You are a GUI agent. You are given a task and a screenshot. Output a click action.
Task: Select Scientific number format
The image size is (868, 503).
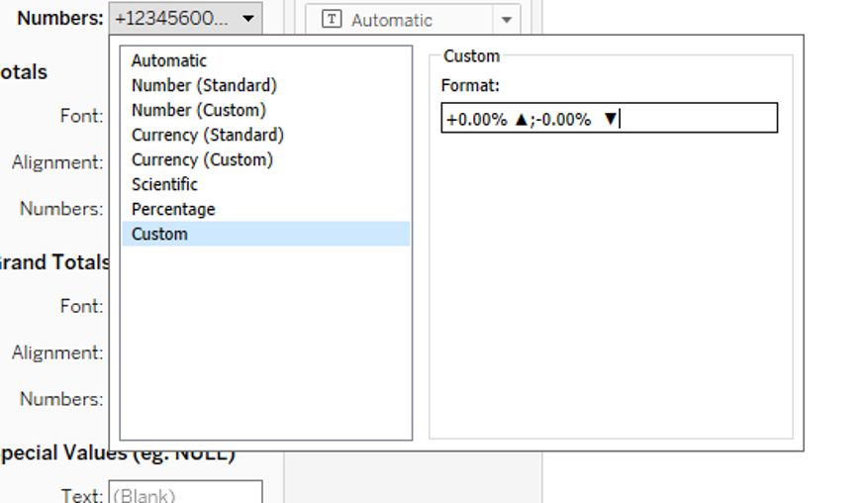164,184
